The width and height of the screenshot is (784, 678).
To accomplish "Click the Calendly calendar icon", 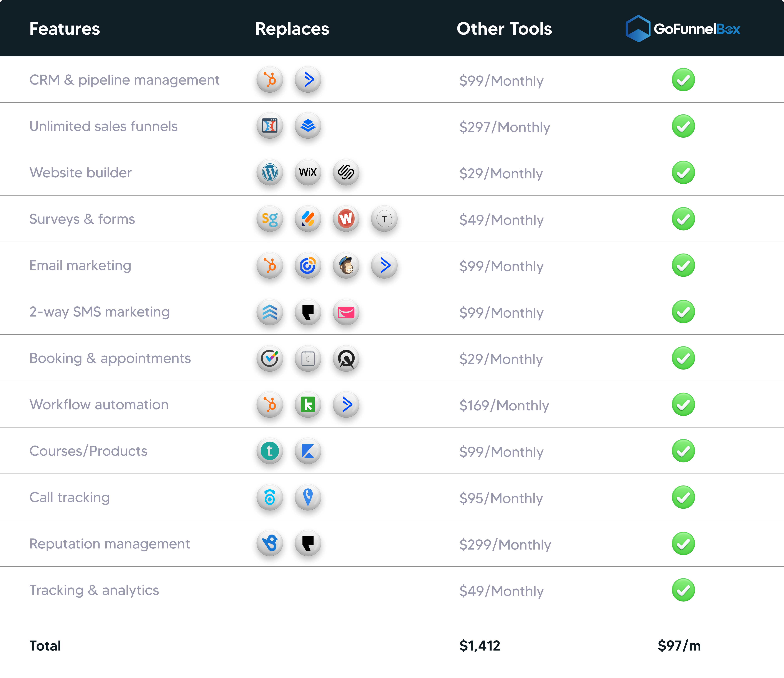I will coord(308,358).
